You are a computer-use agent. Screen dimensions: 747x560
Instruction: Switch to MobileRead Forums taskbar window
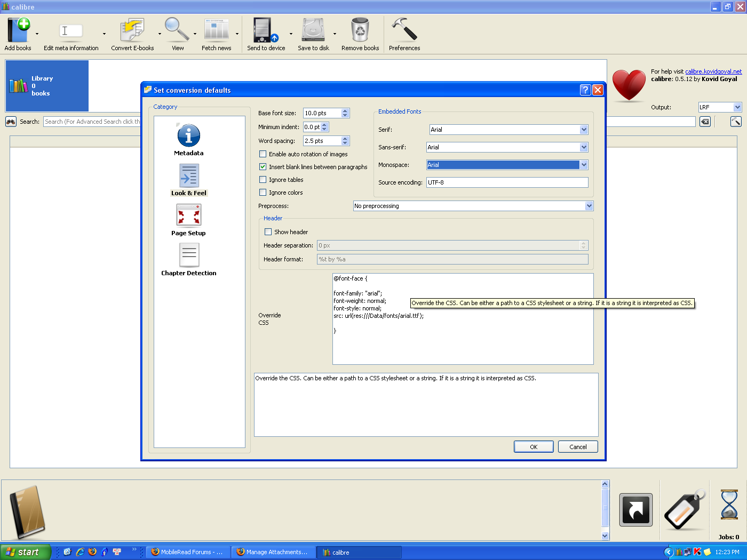188,552
